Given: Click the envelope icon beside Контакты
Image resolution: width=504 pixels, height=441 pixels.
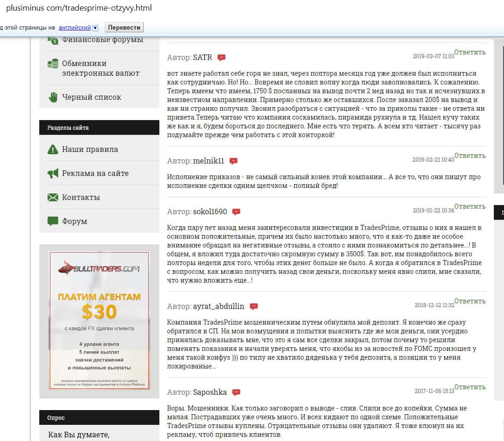Looking at the screenshot, I should coord(53,197).
